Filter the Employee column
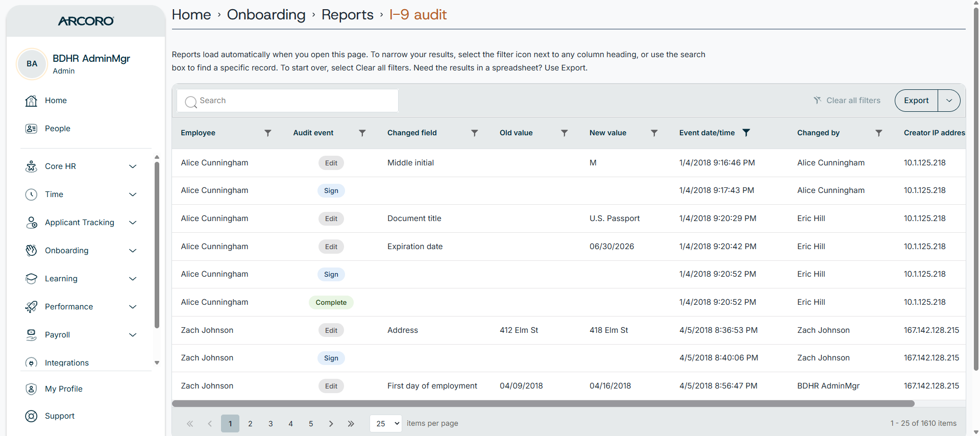The image size is (980, 436). pyautogui.click(x=267, y=133)
